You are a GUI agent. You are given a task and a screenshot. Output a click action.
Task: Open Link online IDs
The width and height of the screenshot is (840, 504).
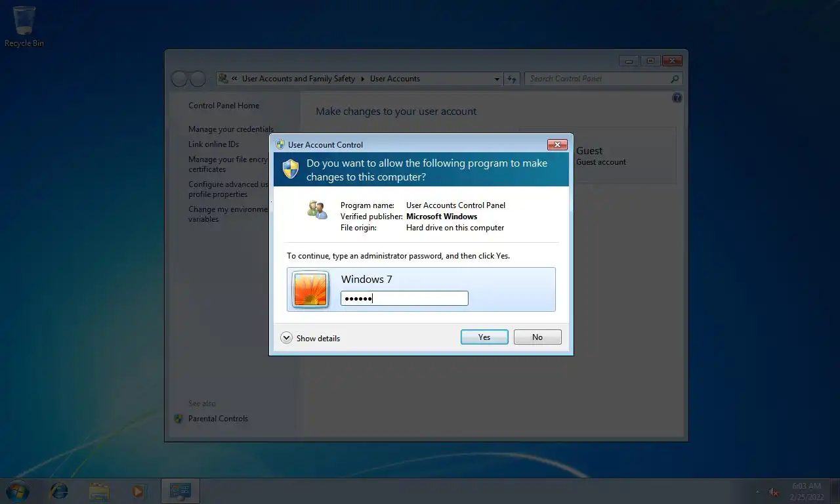(214, 144)
